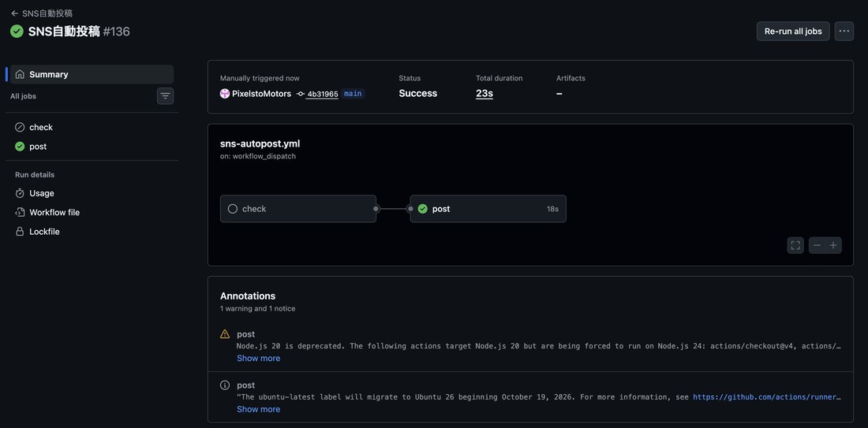Click 'on: workflow_dispatch' text
Image resolution: width=868 pixels, height=428 pixels.
(x=258, y=157)
